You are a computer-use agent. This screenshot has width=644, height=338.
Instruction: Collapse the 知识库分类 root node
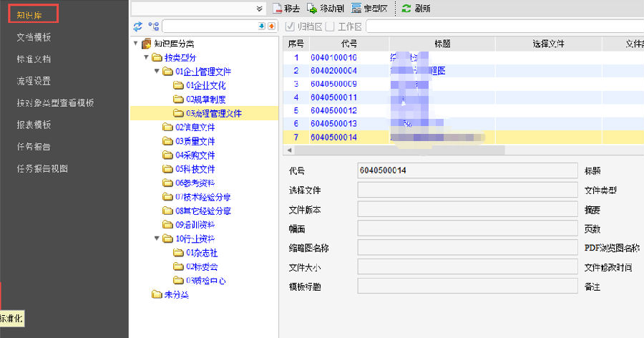tap(136, 43)
